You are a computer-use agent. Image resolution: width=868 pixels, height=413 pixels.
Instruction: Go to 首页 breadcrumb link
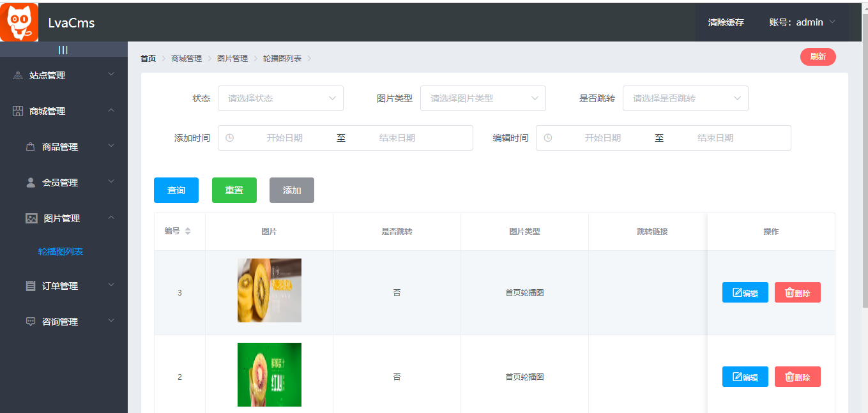[x=148, y=59]
